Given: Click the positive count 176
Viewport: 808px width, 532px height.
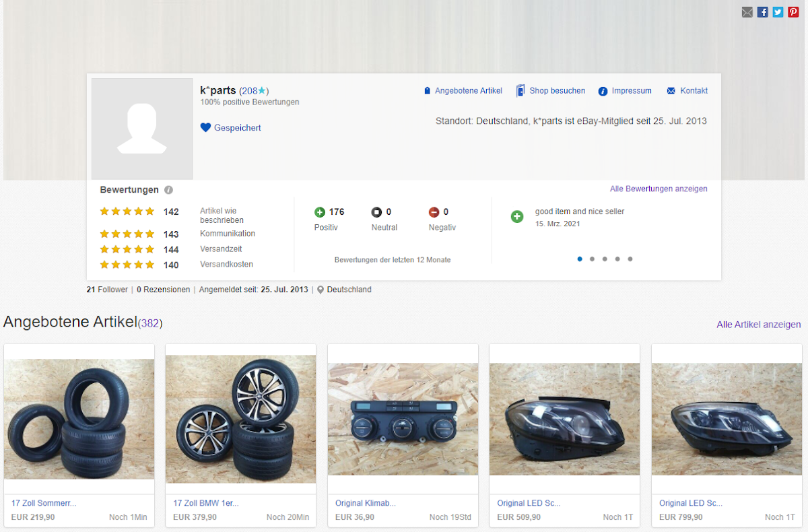Looking at the screenshot, I should coord(337,212).
